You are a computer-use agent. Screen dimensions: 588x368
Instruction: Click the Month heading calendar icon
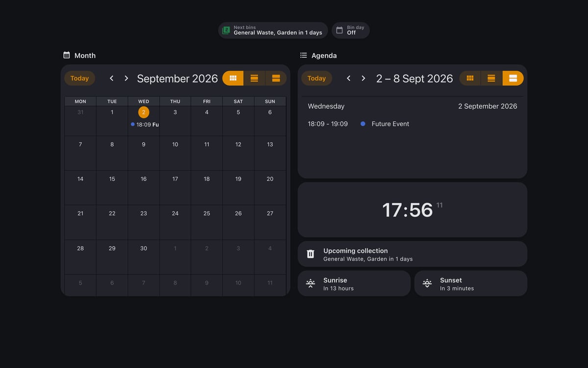(x=67, y=55)
